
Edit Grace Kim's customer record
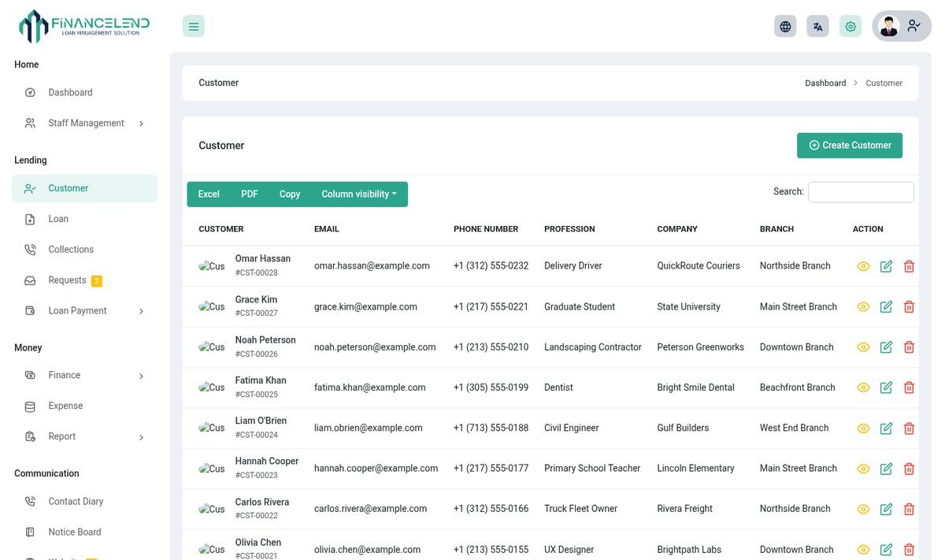pos(886,306)
